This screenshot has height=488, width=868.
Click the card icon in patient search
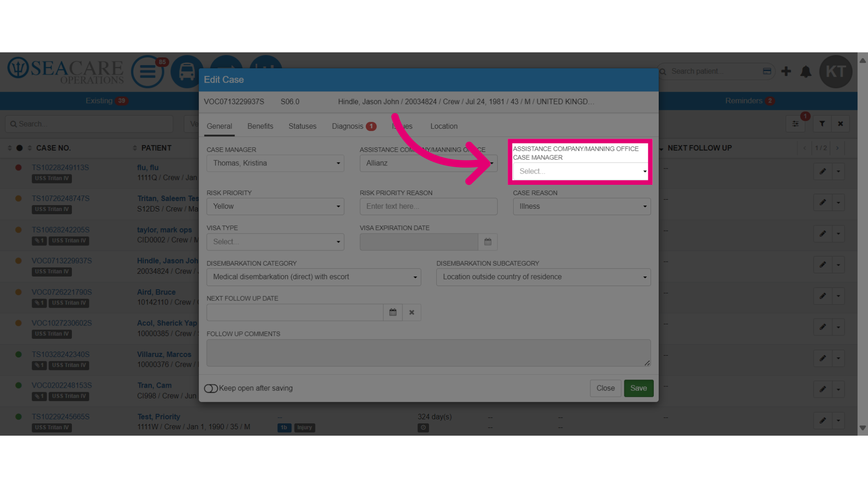(767, 71)
